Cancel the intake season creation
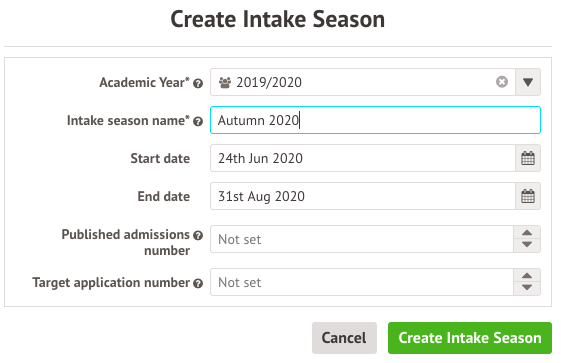 pos(344,338)
